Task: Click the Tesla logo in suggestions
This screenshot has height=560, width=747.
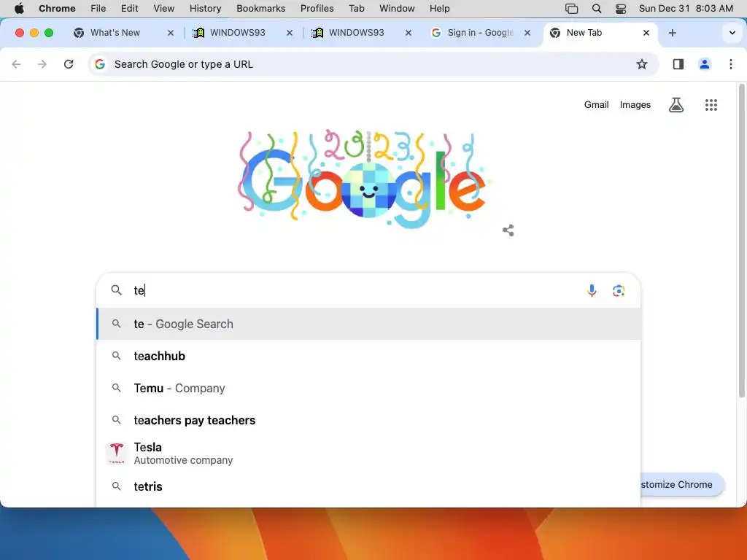Action: coord(117,454)
